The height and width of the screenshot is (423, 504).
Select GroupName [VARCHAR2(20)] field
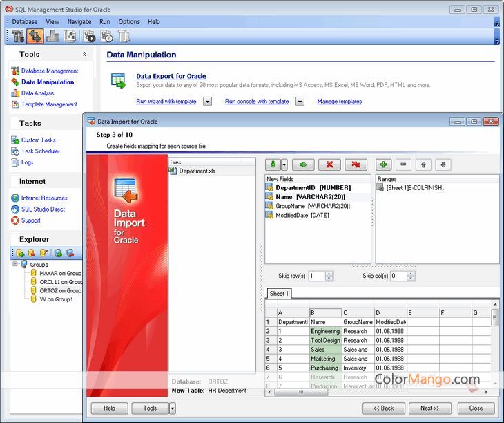(313, 206)
